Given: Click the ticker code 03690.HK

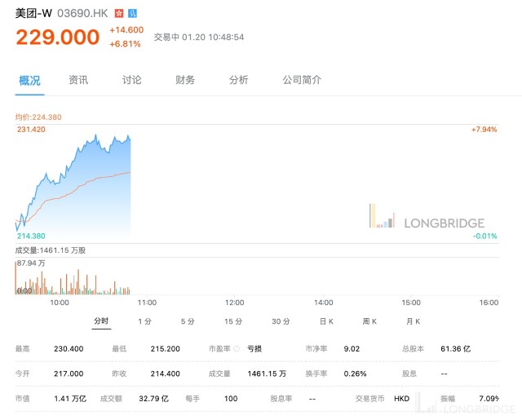Looking at the screenshot, I should (82, 13).
